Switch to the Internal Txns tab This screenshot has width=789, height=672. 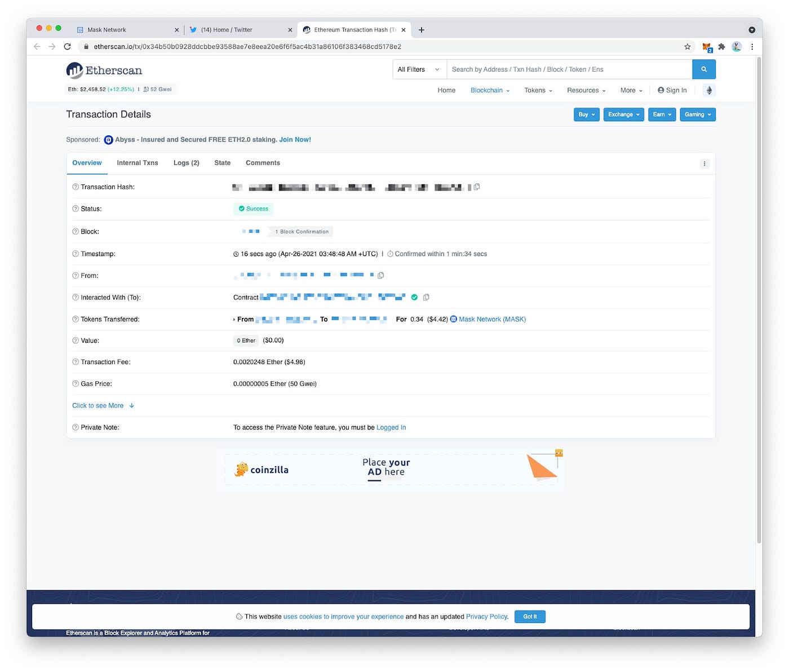pyautogui.click(x=138, y=163)
